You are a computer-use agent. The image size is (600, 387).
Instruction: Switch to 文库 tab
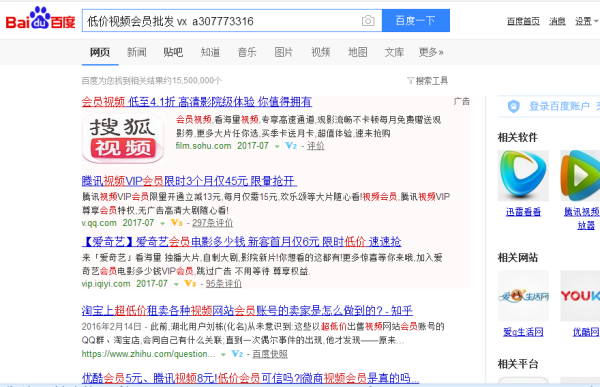coord(394,52)
